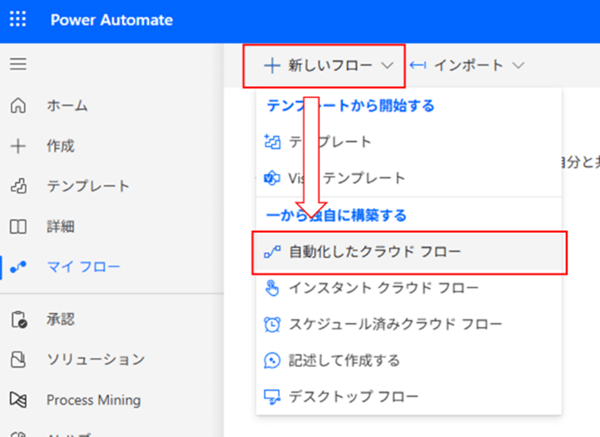
Task: Click the ソリューション icon in sidebar
Action: 18,360
